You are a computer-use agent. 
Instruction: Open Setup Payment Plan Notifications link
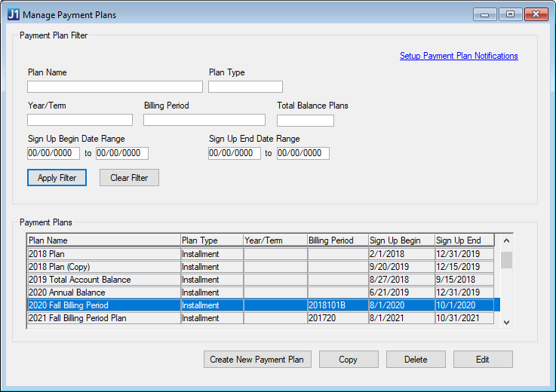(459, 56)
